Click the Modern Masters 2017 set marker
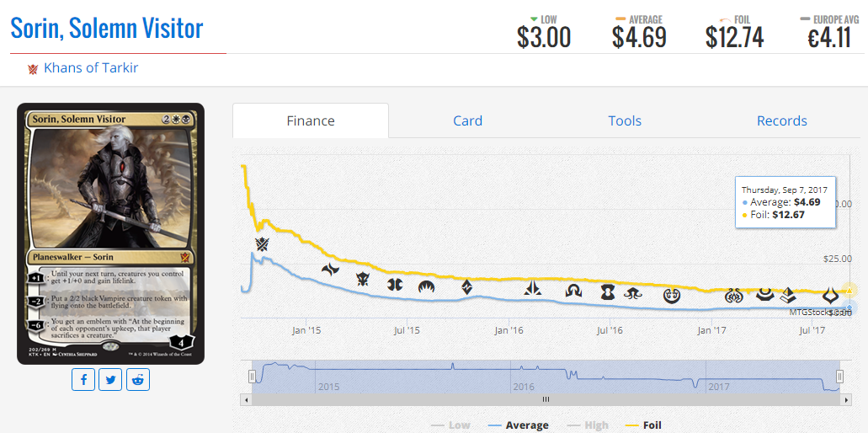This screenshot has height=433, width=868. 765,293
